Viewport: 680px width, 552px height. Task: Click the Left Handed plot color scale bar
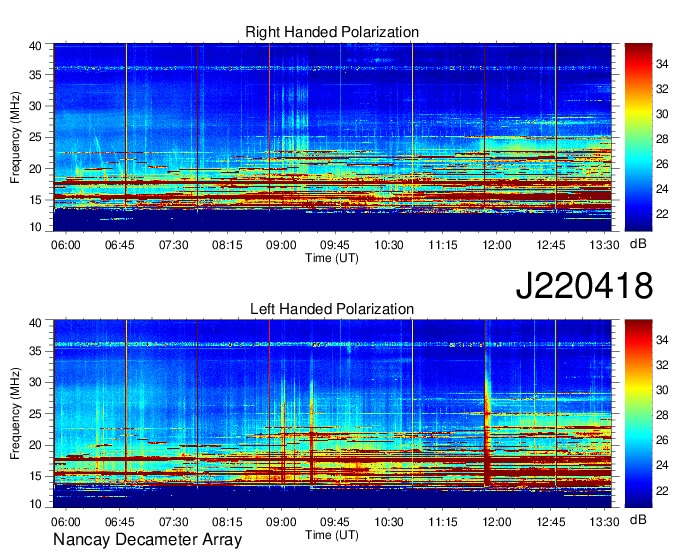638,414
